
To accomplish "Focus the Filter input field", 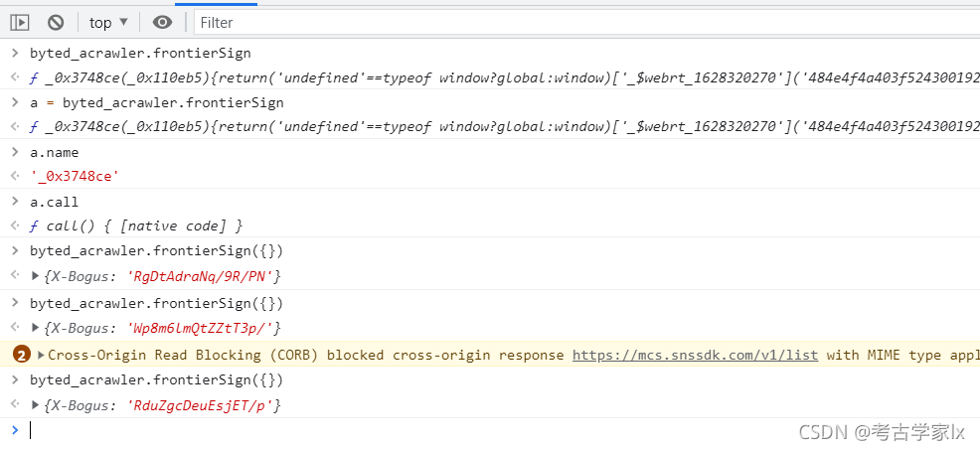I will 586,23.
